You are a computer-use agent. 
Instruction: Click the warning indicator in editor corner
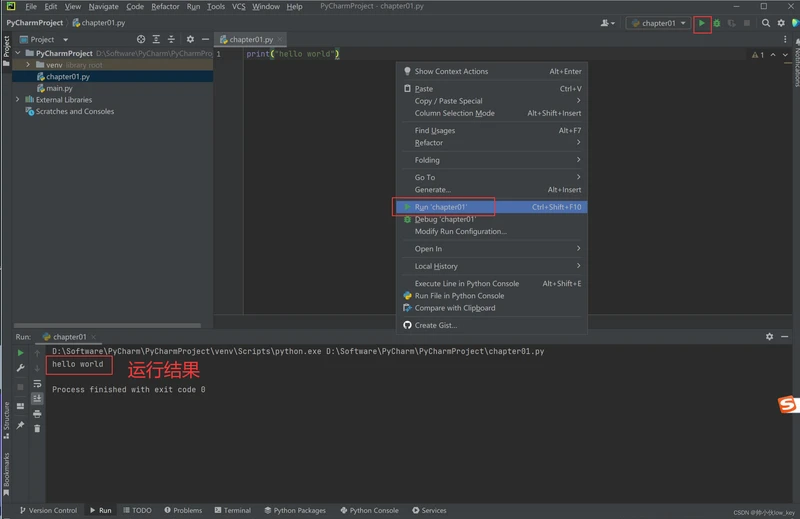pyautogui.click(x=758, y=55)
